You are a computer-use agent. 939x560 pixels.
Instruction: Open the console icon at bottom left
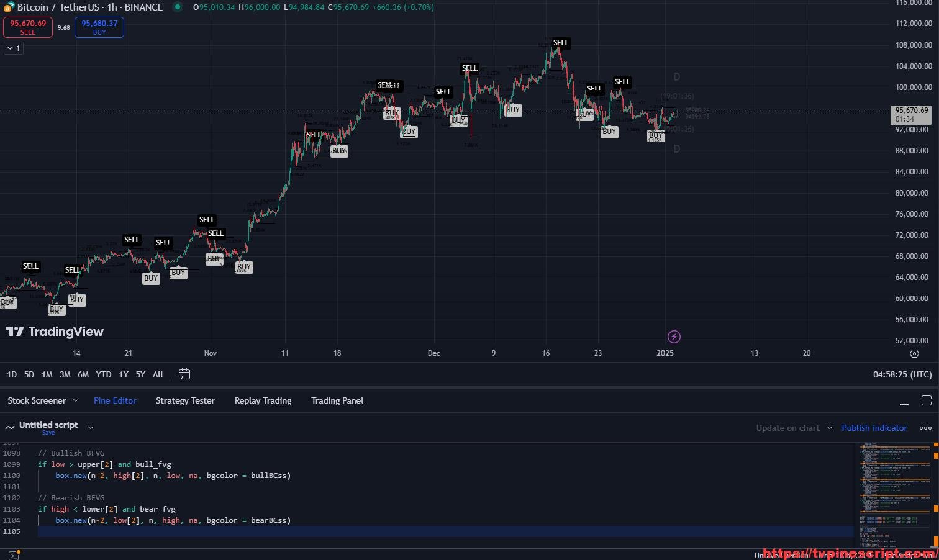coord(14,555)
